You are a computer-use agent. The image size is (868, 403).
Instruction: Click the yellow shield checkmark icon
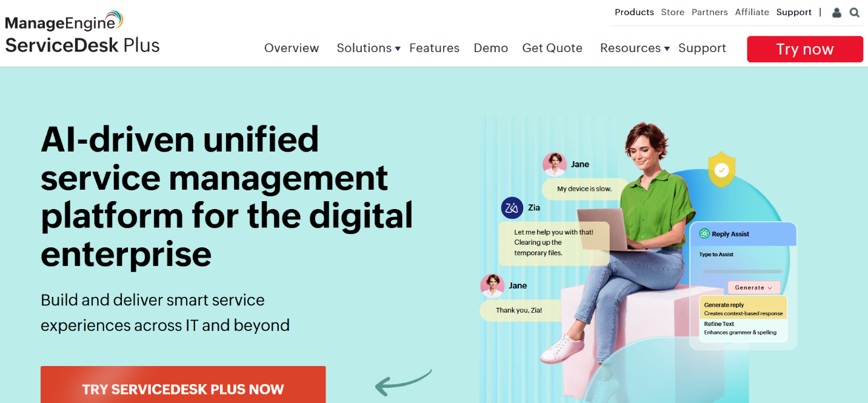point(721,170)
